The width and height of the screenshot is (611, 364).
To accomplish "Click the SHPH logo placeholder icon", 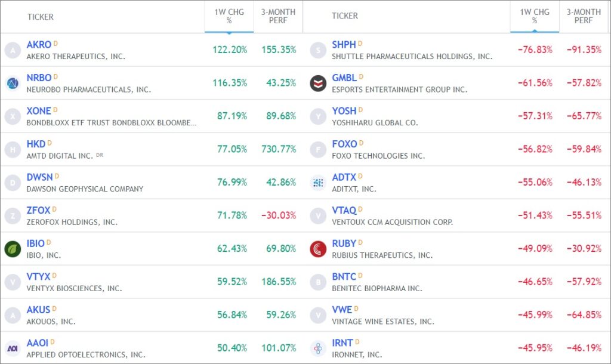I will click(318, 50).
